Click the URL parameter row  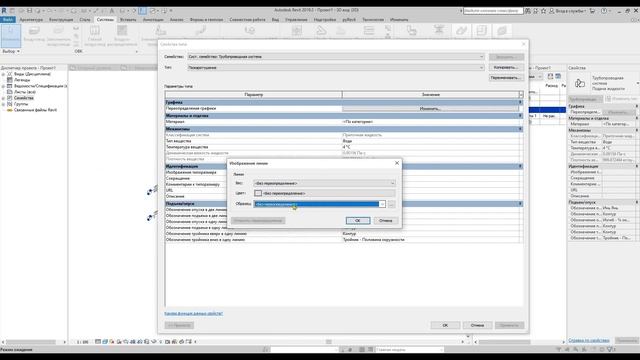196,190
